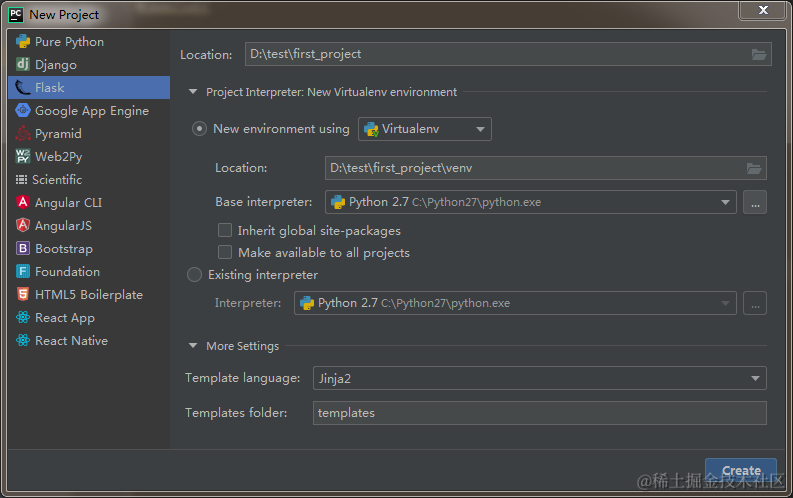This screenshot has height=498, width=793.
Task: Click the AngularJS shield icon
Action: [x=23, y=225]
